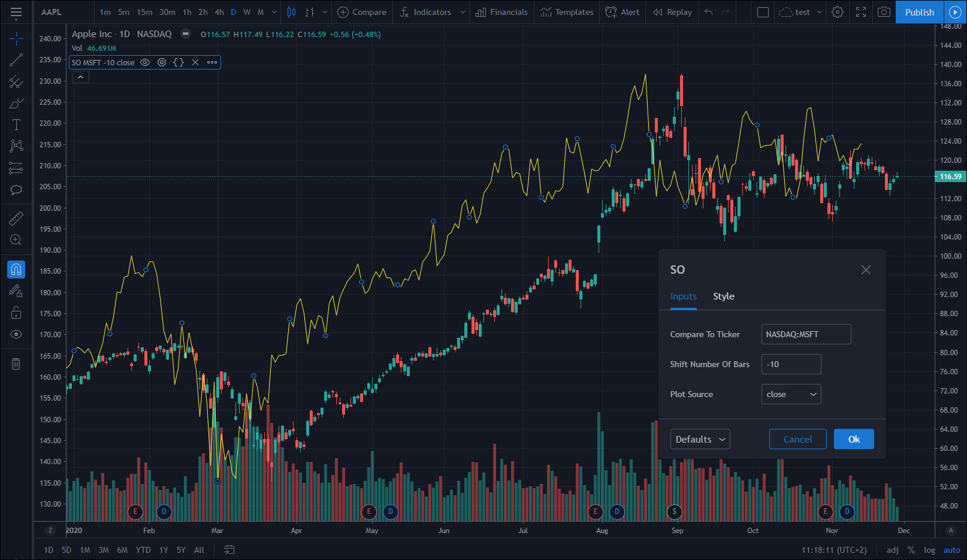Click the AAPL symbol search field

point(65,12)
